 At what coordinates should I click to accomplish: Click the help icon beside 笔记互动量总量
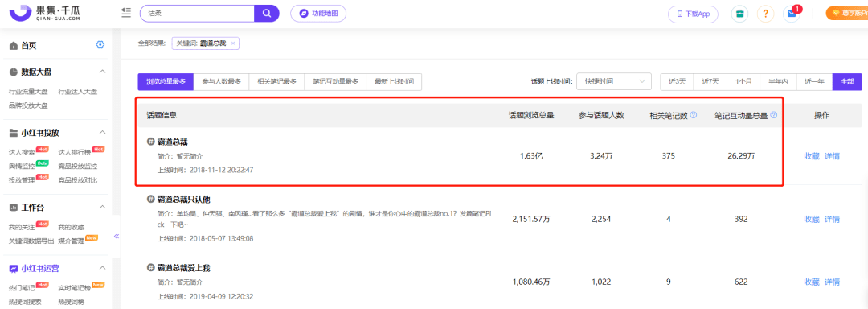click(774, 115)
